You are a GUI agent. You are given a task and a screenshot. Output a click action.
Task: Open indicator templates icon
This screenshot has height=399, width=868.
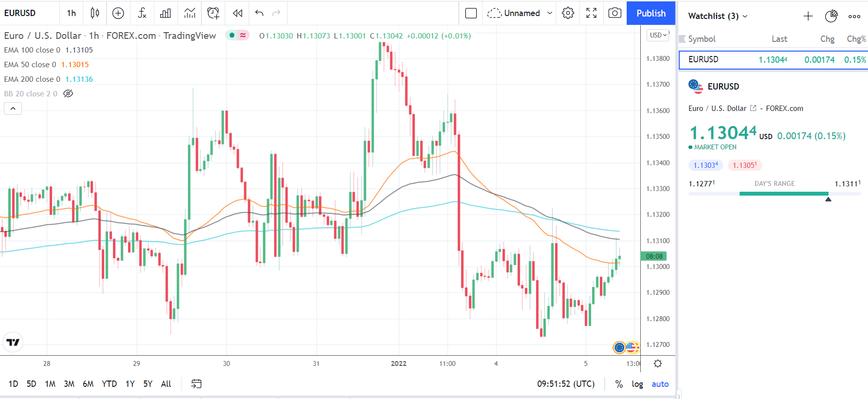point(190,13)
